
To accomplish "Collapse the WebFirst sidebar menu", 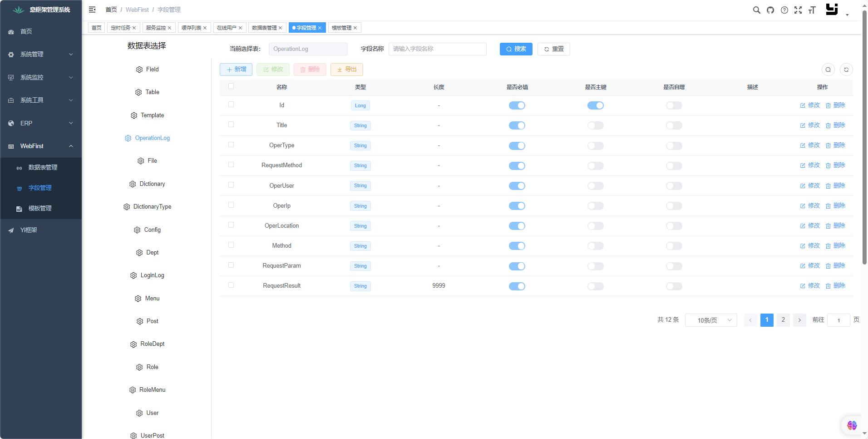I will (x=41, y=146).
